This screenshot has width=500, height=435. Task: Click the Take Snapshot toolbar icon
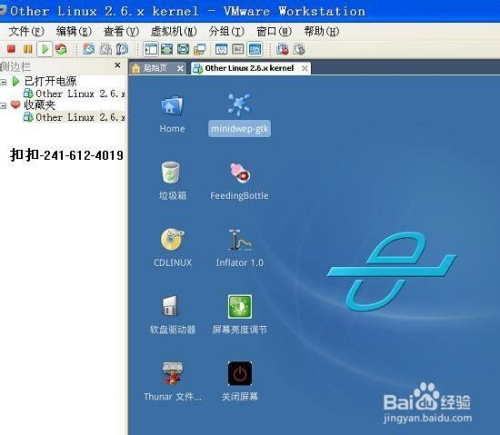[89, 49]
